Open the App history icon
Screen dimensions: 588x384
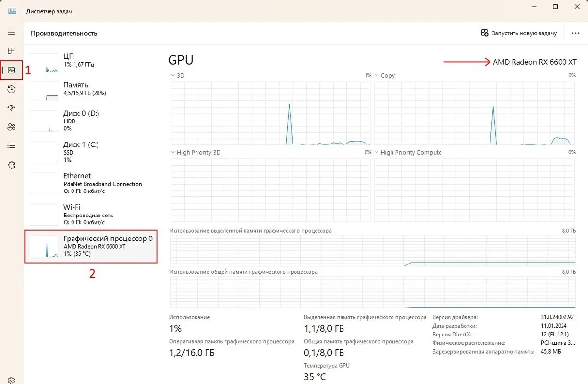[x=11, y=89]
